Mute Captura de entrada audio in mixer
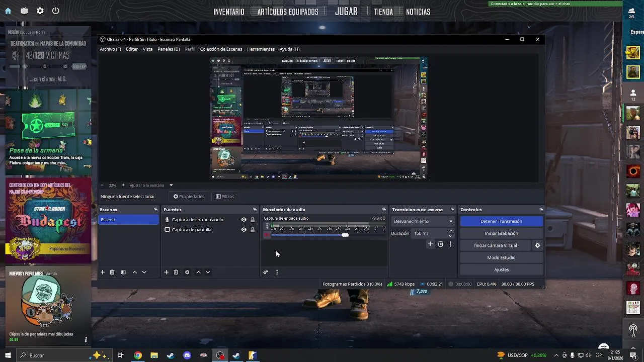Viewport: 644px width, 362px height. pyautogui.click(x=267, y=235)
